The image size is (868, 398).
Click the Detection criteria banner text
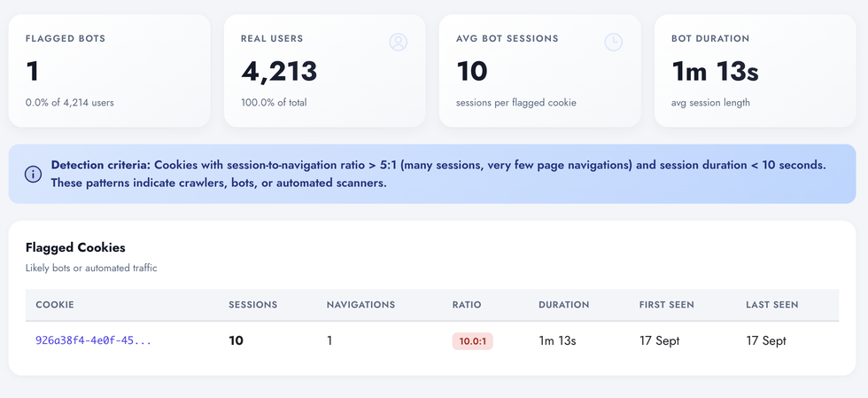pyautogui.click(x=439, y=174)
